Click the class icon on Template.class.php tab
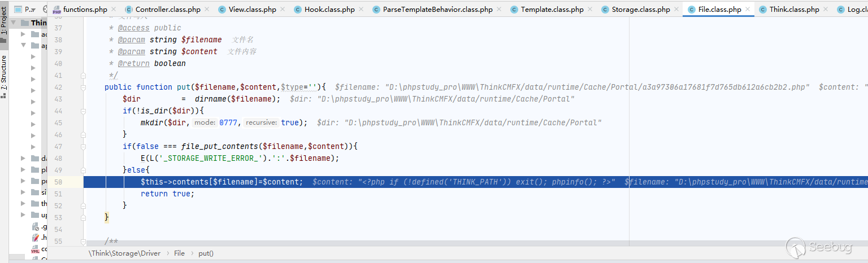The width and height of the screenshot is (868, 263). 514,10
